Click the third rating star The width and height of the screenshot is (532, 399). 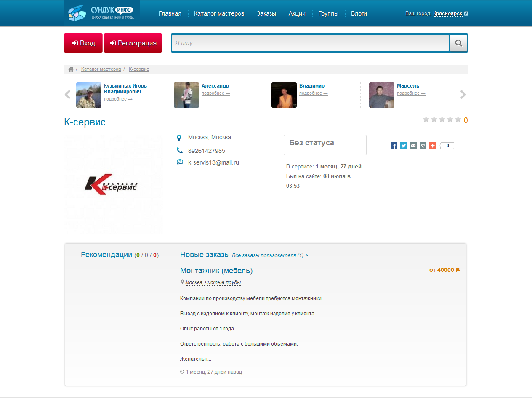click(x=442, y=120)
